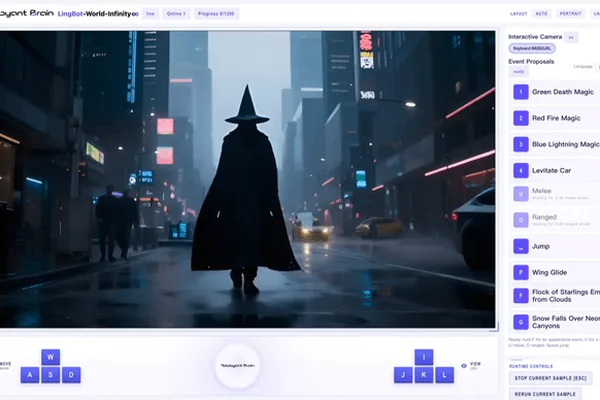Click the small button beside Interactive Camera

tap(571, 37)
